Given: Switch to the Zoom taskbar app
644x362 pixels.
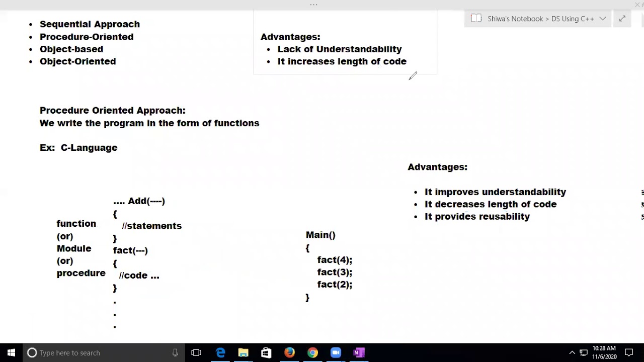Looking at the screenshot, I should pos(336,352).
